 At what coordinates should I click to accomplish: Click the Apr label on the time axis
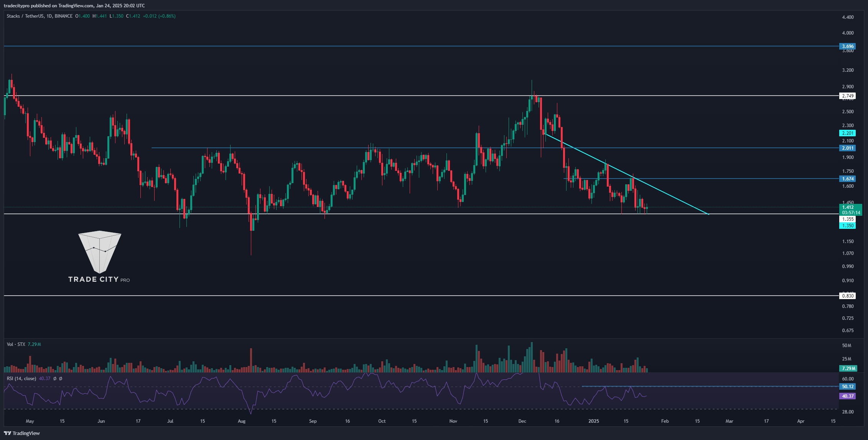pos(801,421)
